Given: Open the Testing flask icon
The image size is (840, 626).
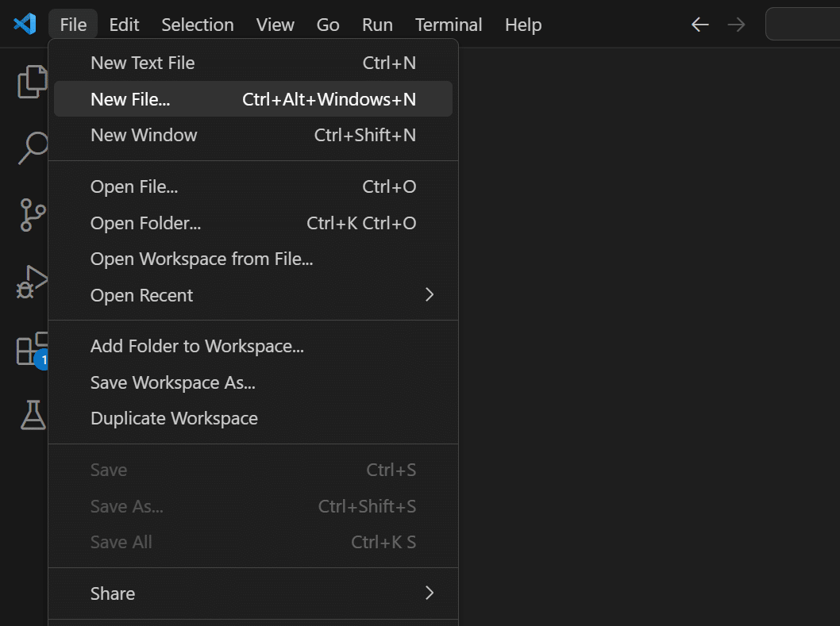Looking at the screenshot, I should pos(33,415).
